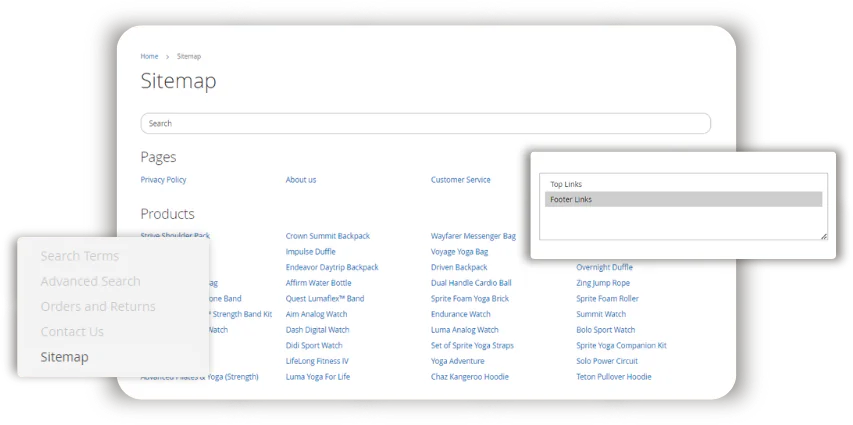Open Impulse Duffle product link

click(311, 252)
